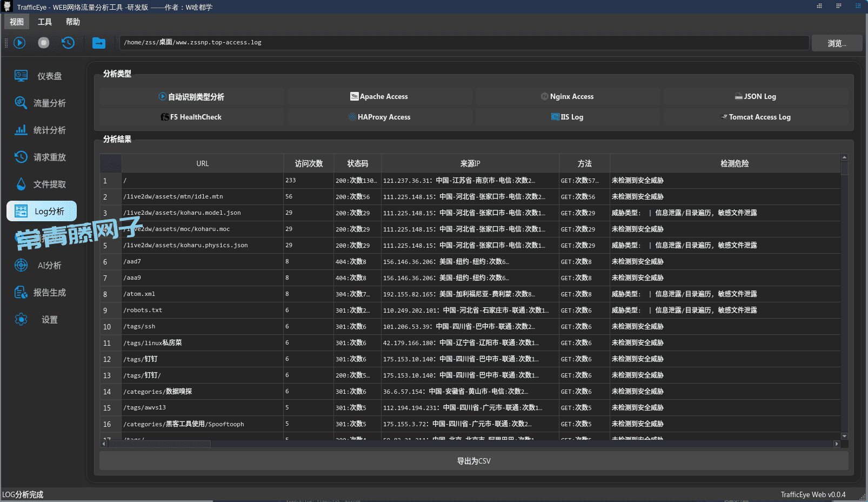Click the 浏览 browse button
868x502 pixels.
click(837, 43)
